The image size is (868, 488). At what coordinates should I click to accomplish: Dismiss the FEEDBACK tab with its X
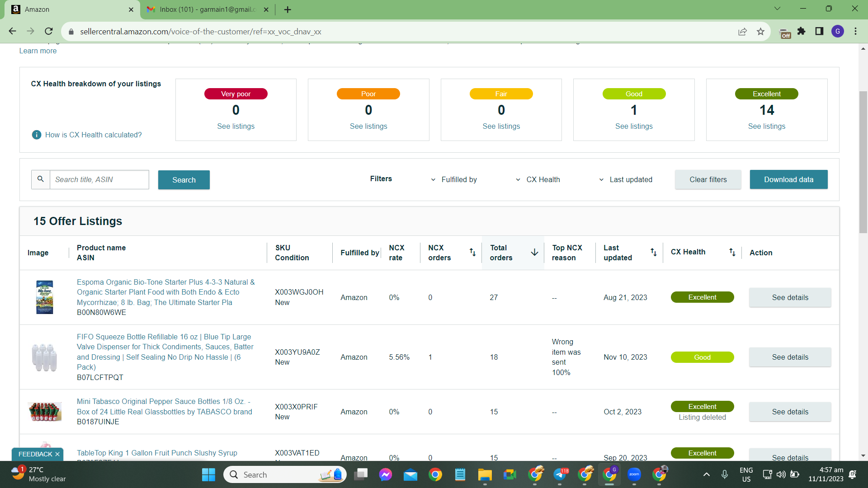click(x=57, y=454)
